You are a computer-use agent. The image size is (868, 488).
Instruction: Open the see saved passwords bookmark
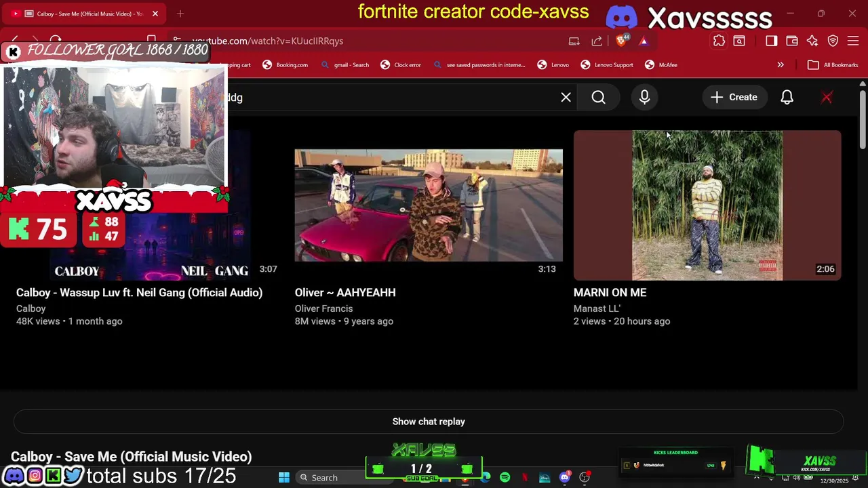479,65
